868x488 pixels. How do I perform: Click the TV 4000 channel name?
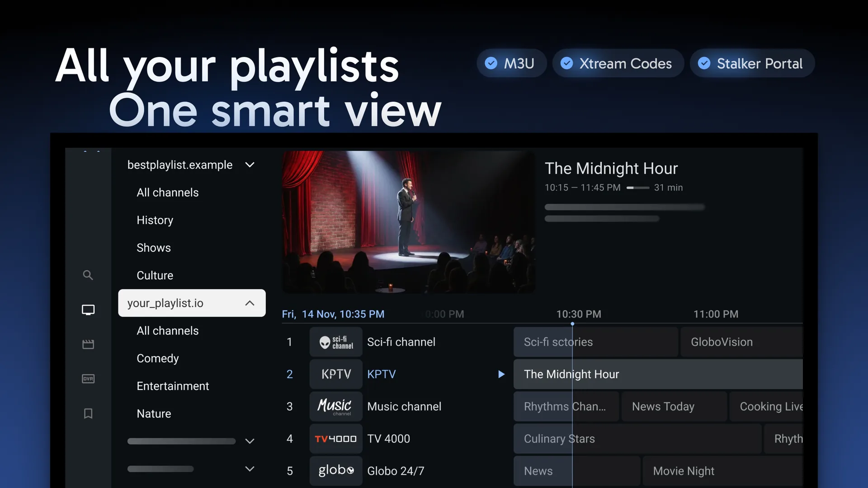coord(388,439)
